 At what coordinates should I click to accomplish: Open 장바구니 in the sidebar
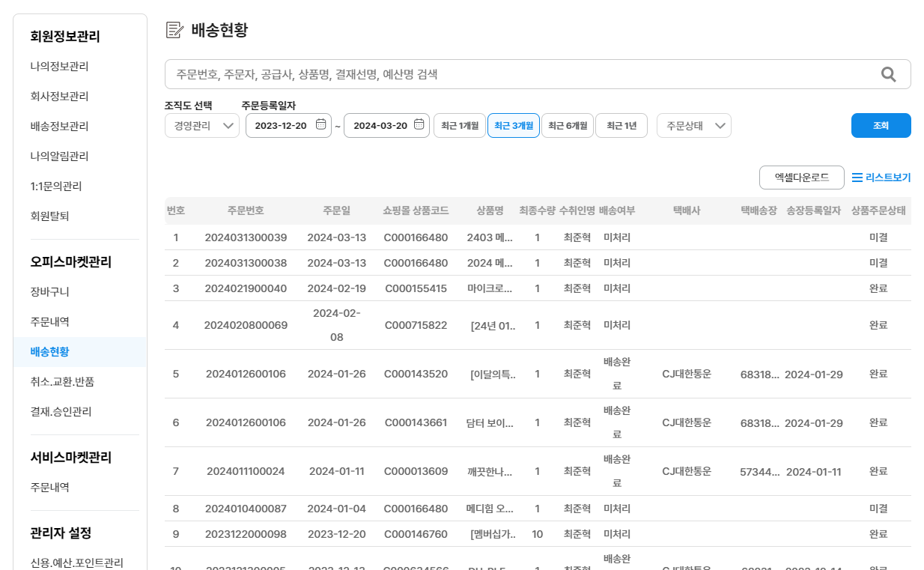pyautogui.click(x=49, y=291)
